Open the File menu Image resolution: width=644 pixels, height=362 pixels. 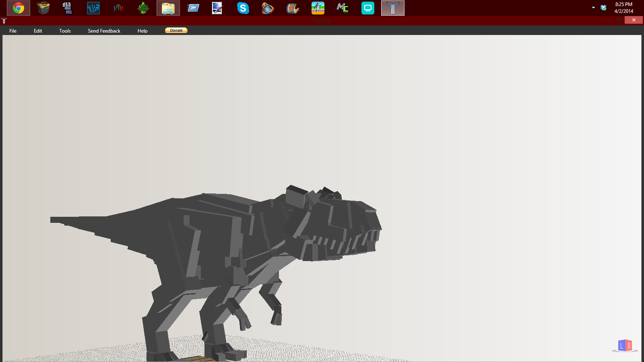coord(13,31)
